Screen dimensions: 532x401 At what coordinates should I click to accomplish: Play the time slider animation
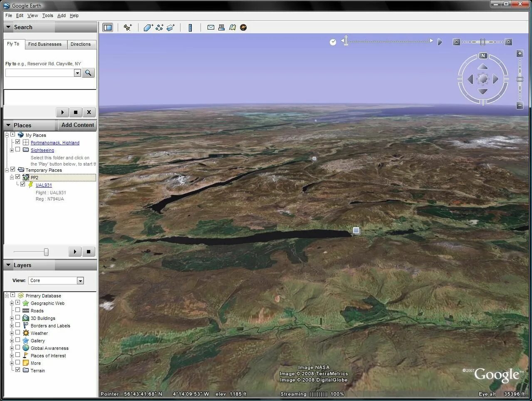pos(440,42)
